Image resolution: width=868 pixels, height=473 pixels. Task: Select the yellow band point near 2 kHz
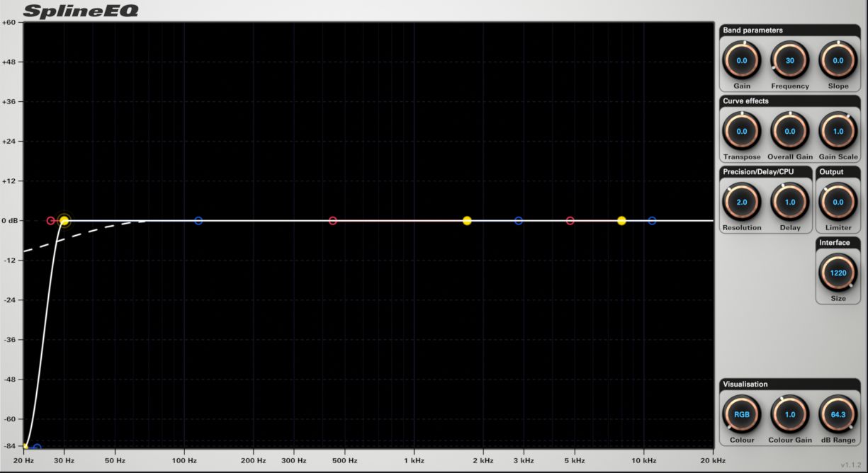(467, 221)
